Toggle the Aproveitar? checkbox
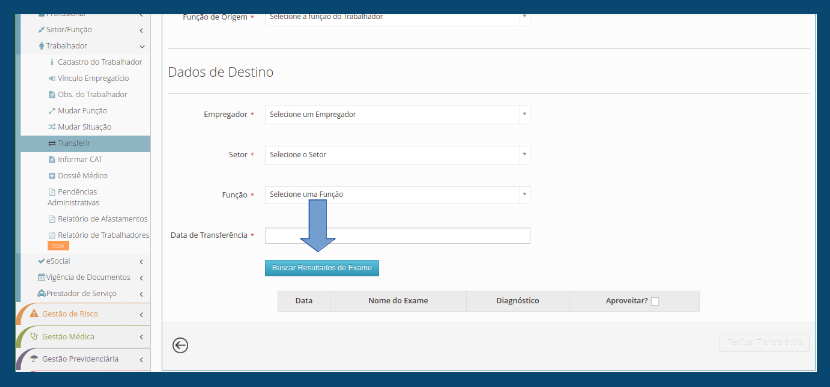This screenshot has width=830, height=387. [x=655, y=301]
